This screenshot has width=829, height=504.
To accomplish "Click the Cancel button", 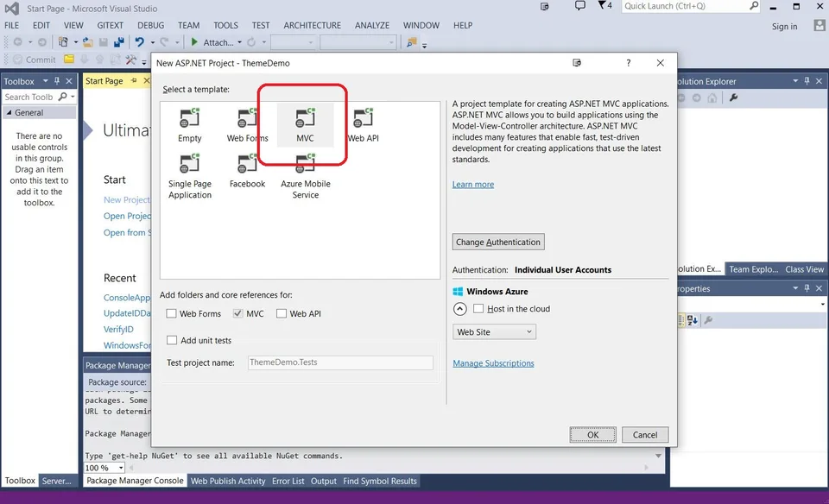I will [645, 435].
